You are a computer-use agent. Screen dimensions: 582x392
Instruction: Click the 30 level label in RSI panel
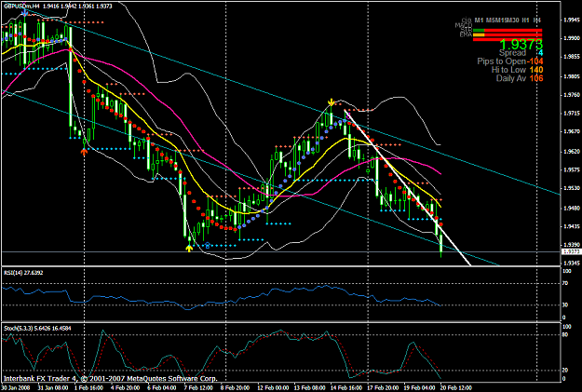[565, 305]
